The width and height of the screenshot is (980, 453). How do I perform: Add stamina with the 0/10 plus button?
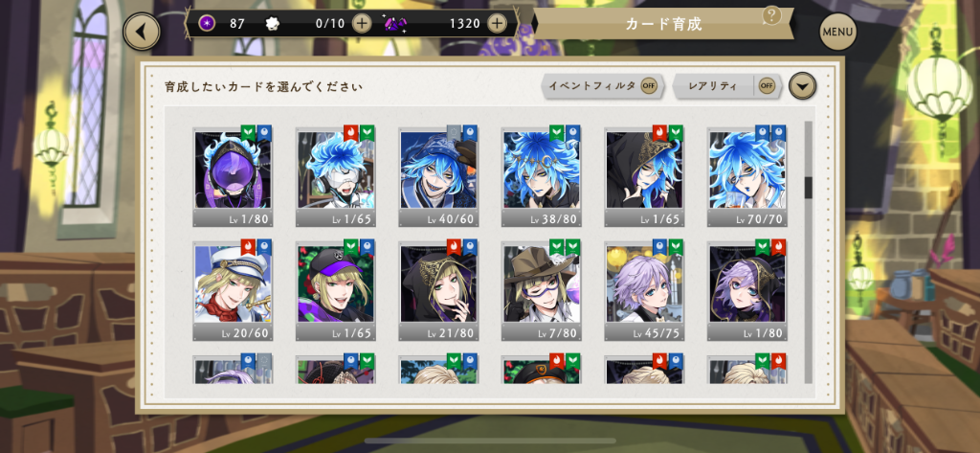point(361,24)
